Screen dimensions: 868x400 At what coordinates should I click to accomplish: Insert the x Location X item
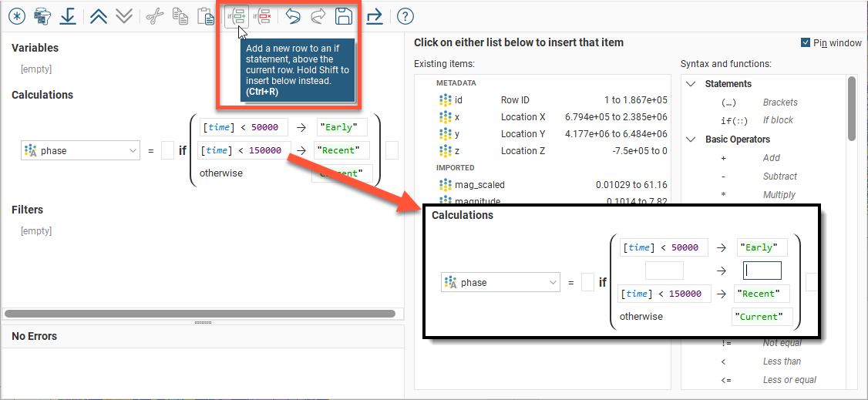(459, 117)
